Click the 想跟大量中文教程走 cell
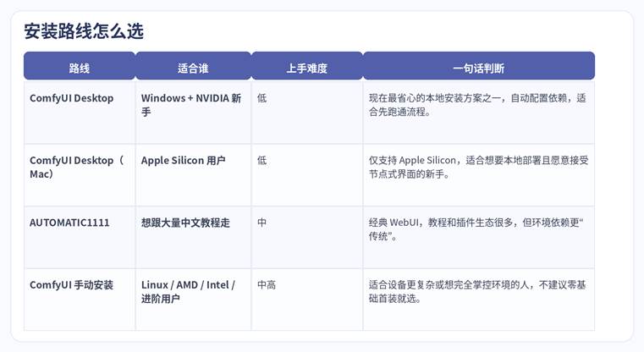644x352 pixels. click(x=185, y=223)
